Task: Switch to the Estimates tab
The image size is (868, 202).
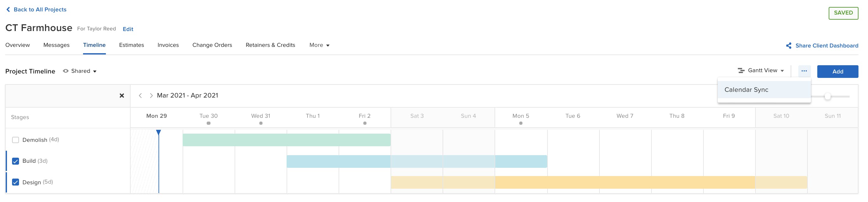Action: 132,45
